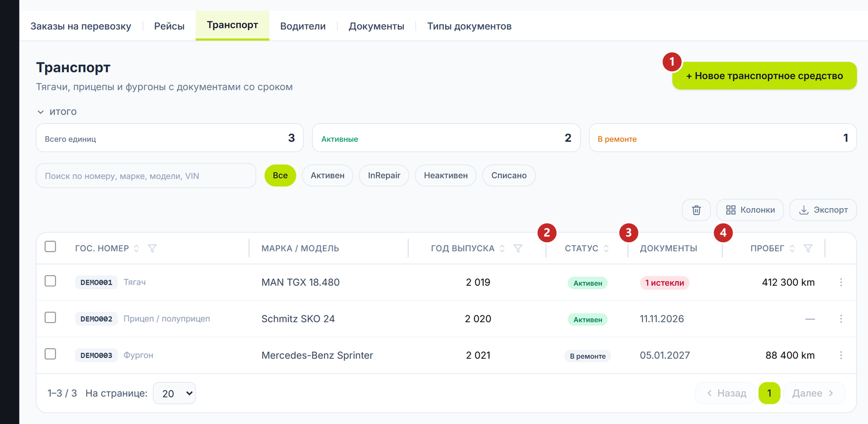This screenshot has height=424, width=868.
Task: Click the Марка / Модель column header
Action: coord(300,249)
